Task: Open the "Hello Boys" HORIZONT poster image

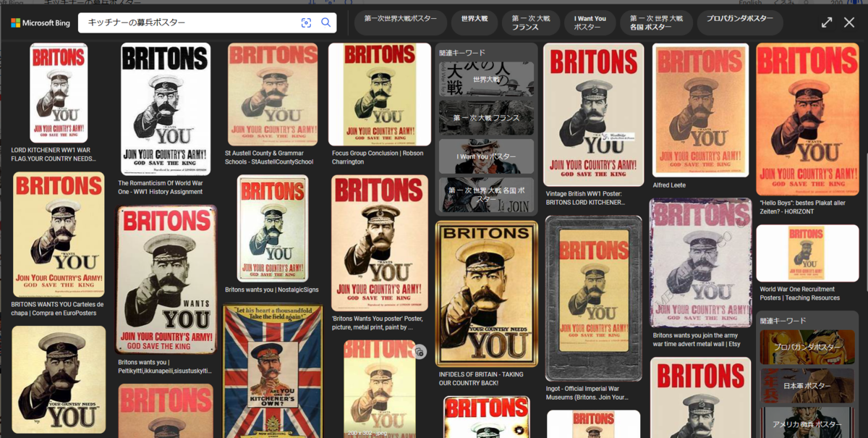Action: (x=807, y=119)
